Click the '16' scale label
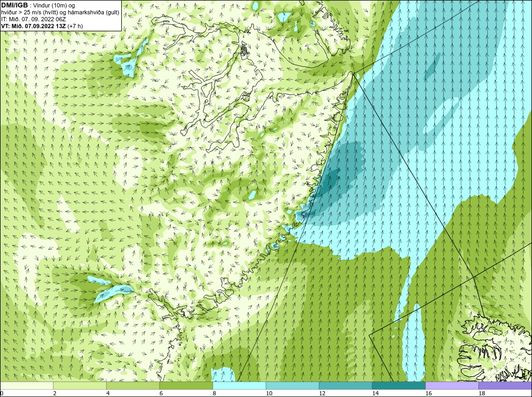The image size is (532, 397). tap(428, 393)
